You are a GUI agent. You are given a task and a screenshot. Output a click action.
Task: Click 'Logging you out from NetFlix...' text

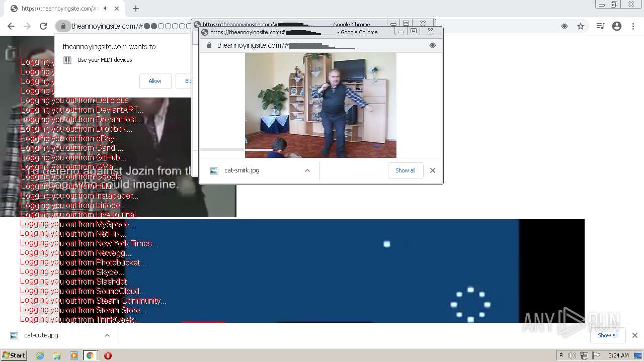click(73, 234)
